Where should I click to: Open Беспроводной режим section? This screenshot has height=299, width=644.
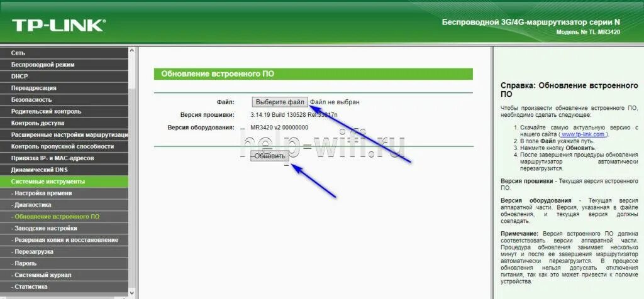point(64,65)
